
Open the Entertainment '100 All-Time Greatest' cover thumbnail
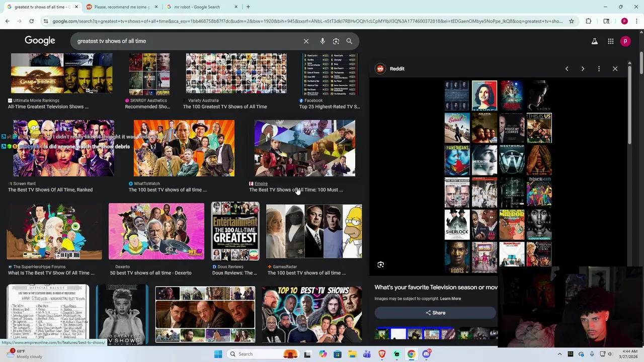(x=235, y=231)
